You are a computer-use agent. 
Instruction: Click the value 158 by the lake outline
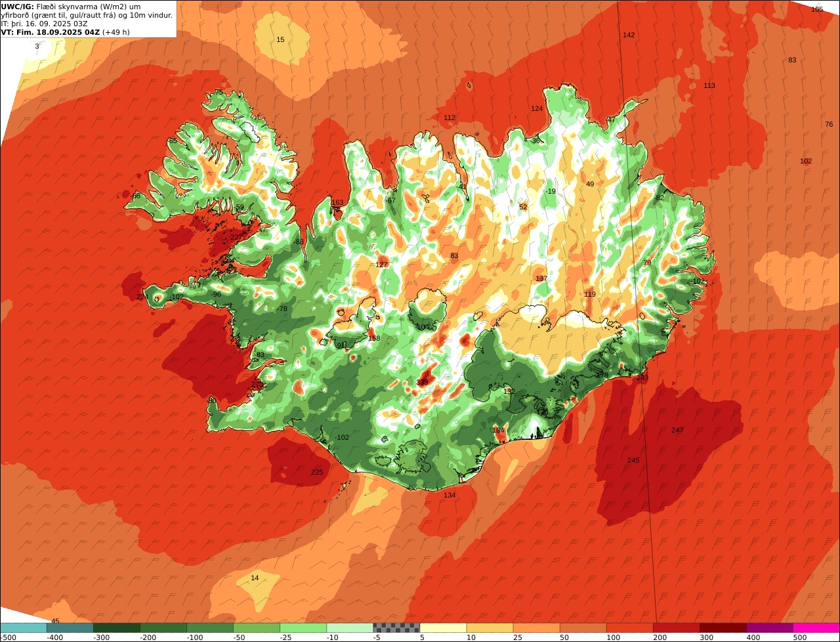coord(374,339)
